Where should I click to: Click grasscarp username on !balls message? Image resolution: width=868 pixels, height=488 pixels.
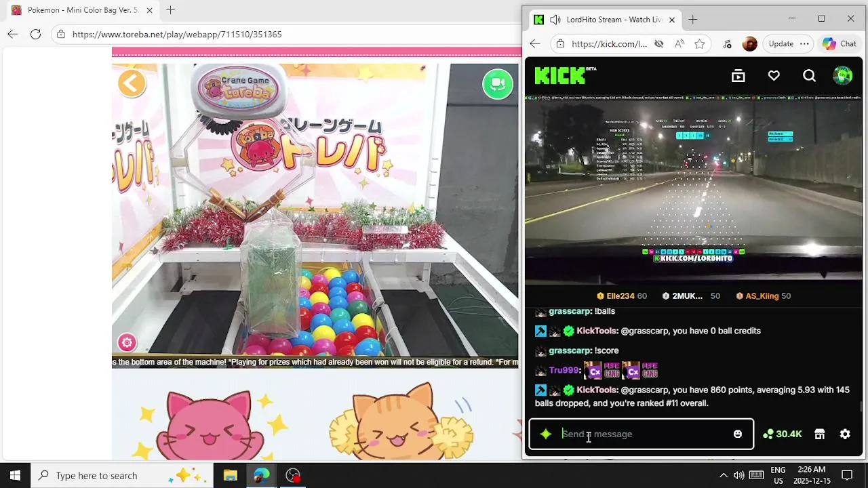pyautogui.click(x=570, y=311)
